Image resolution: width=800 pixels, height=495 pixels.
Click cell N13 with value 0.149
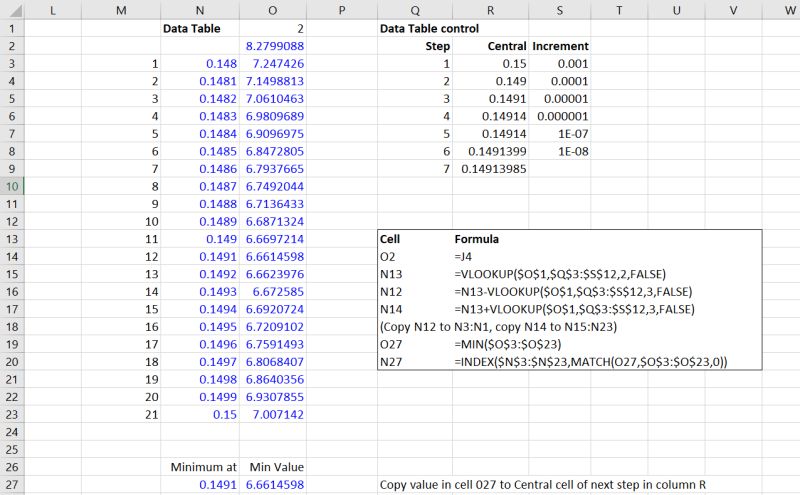200,239
